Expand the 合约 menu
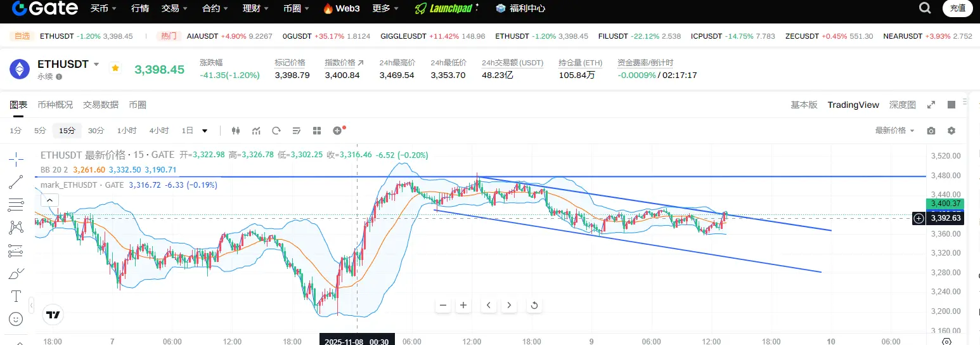The height and width of the screenshot is (345, 980). click(214, 8)
